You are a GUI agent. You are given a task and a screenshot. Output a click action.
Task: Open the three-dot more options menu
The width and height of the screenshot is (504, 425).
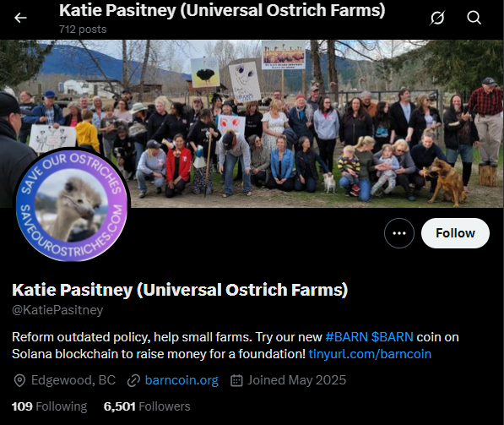tap(399, 233)
